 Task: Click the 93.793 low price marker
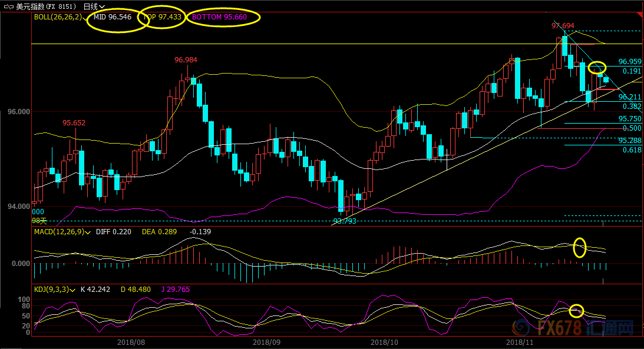click(345, 221)
